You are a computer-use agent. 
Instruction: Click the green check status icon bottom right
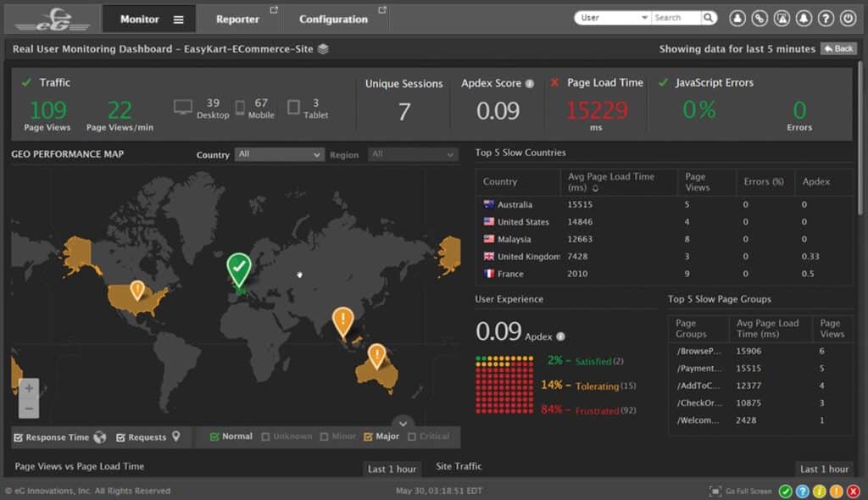[x=784, y=491]
